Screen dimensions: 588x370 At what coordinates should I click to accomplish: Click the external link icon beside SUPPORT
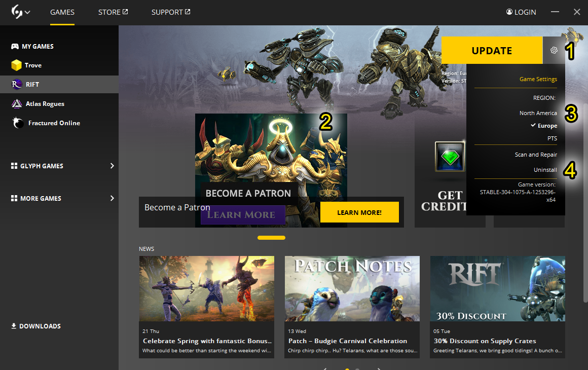[x=188, y=12]
